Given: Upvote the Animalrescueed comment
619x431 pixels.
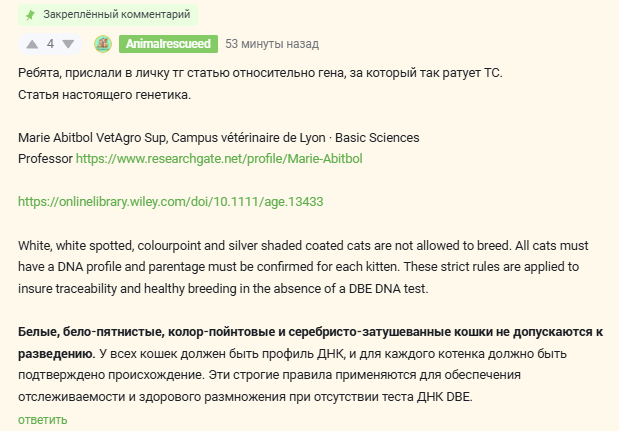Looking at the screenshot, I should [32, 44].
